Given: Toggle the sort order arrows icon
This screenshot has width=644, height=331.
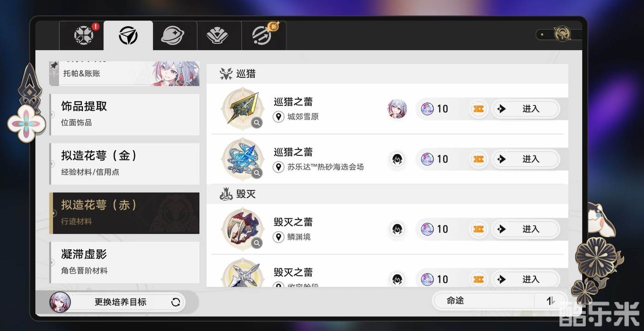Looking at the screenshot, I should (551, 301).
